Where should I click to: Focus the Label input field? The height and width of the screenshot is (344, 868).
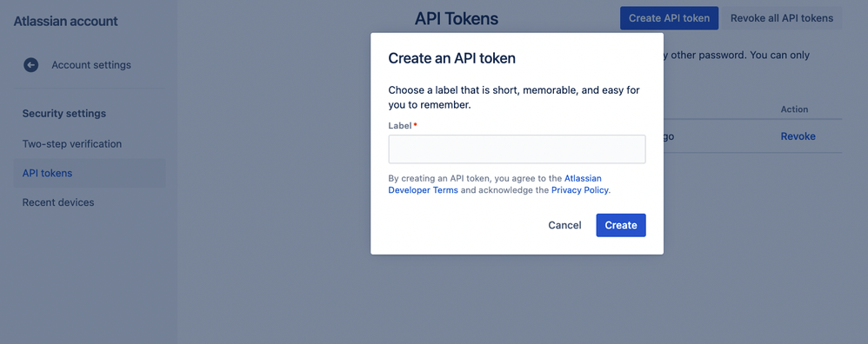tap(517, 149)
